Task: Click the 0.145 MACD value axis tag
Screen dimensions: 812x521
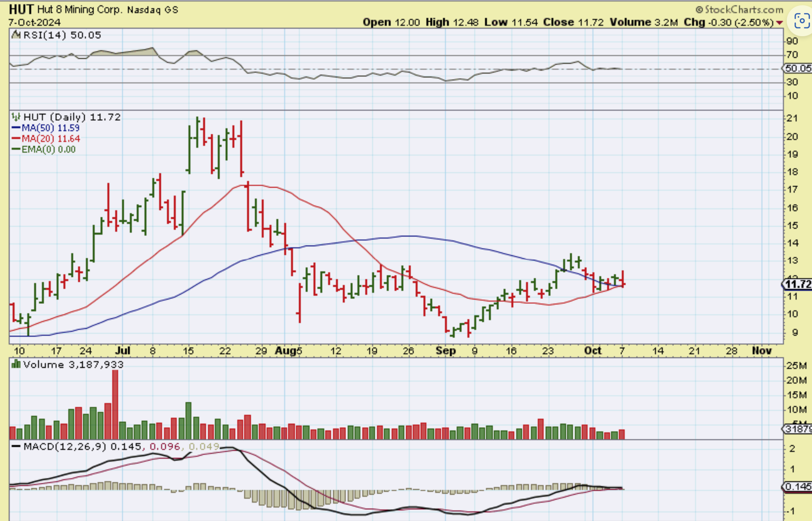Action: [797, 486]
